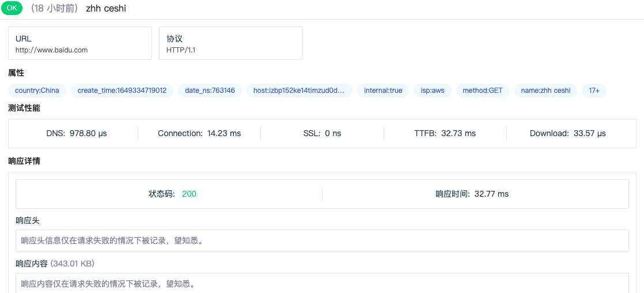Click the SSL 0 ns metric
The height and width of the screenshot is (293, 644).
(322, 133)
